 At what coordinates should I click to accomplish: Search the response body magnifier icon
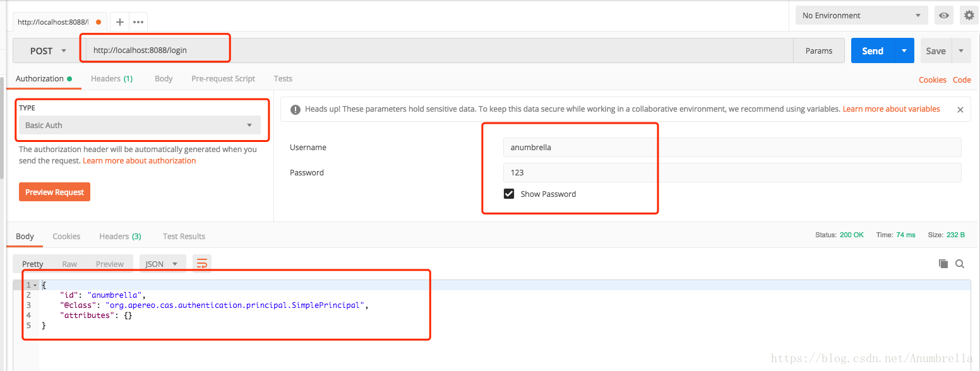pos(960,264)
